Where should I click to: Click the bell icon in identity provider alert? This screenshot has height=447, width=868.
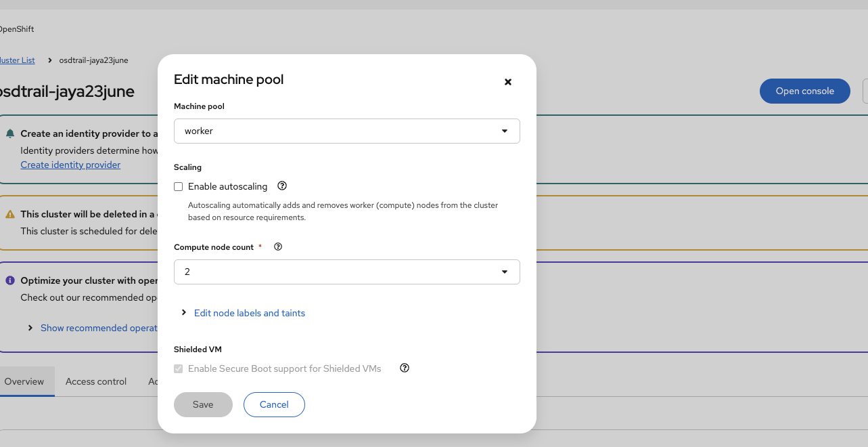coord(10,134)
